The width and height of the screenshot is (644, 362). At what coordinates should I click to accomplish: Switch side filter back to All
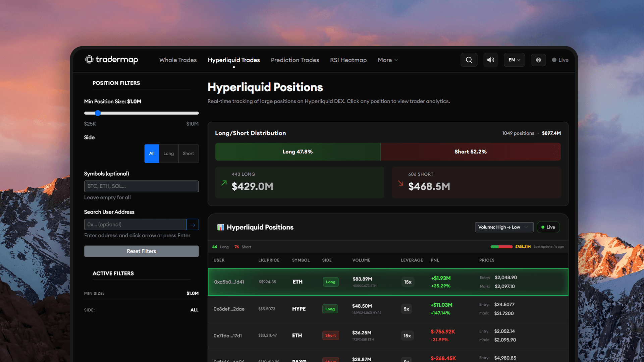[152, 154]
